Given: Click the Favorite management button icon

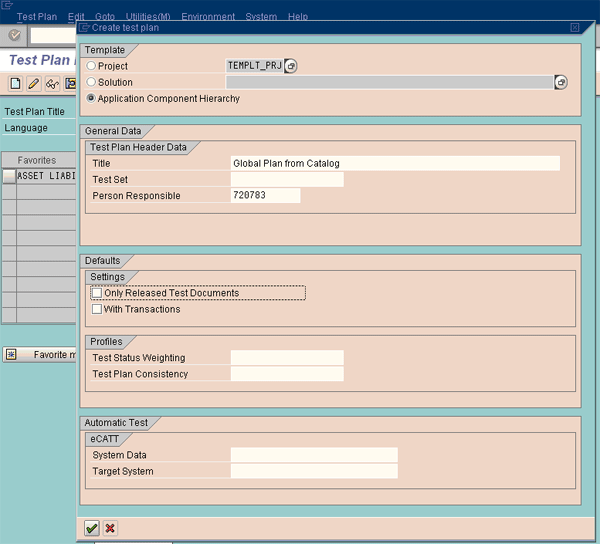Looking at the screenshot, I should pos(11,355).
